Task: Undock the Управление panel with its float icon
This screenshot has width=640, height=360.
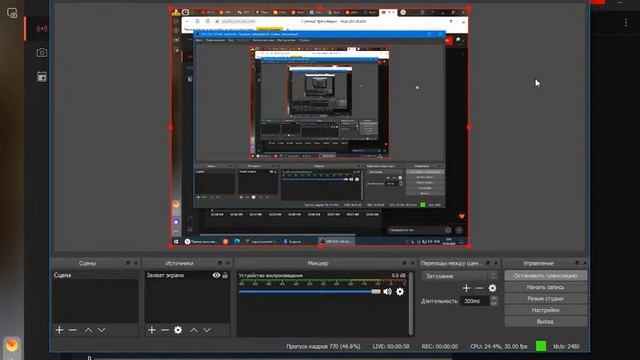Action: click(x=577, y=263)
